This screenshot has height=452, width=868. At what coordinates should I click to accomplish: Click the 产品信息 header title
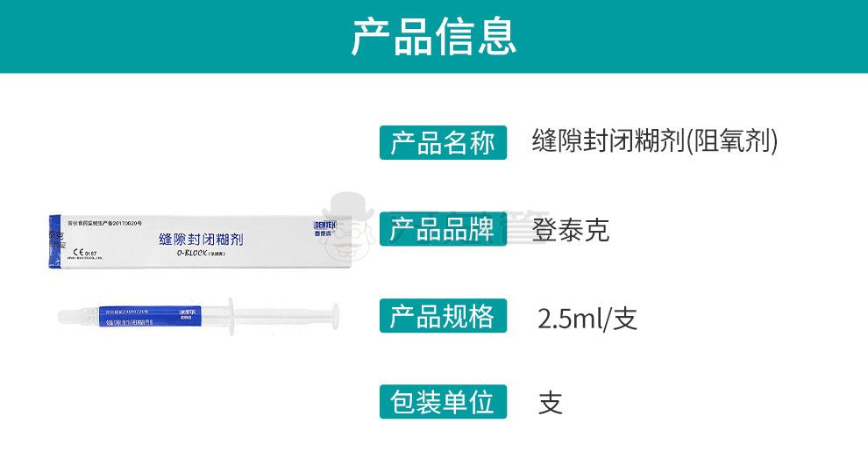click(434, 36)
